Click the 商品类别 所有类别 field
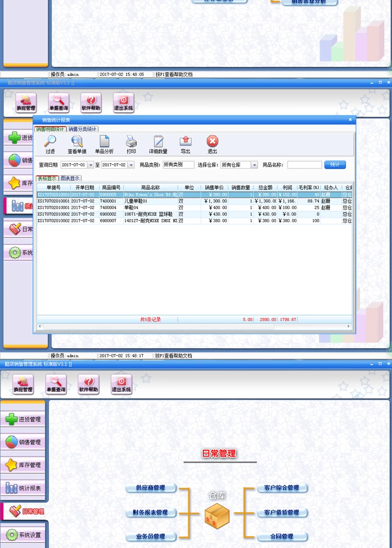Viewport: 392px width, 548px height. click(x=178, y=165)
